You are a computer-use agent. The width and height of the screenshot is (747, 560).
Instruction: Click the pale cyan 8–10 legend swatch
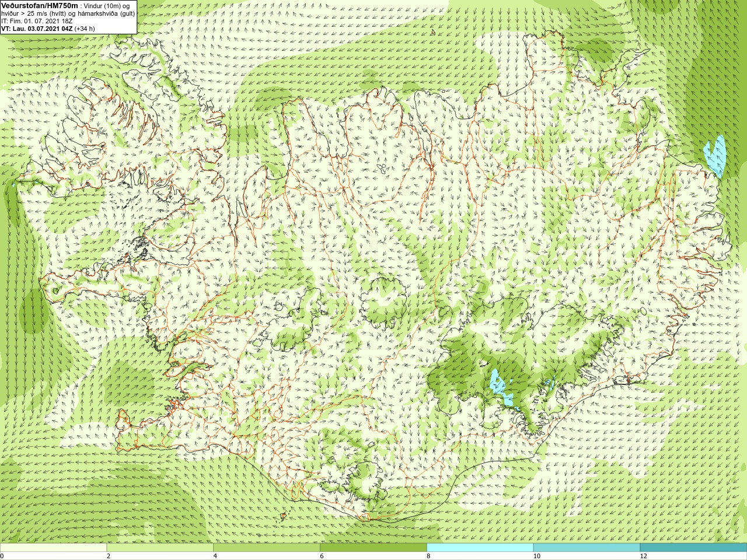coord(480,548)
